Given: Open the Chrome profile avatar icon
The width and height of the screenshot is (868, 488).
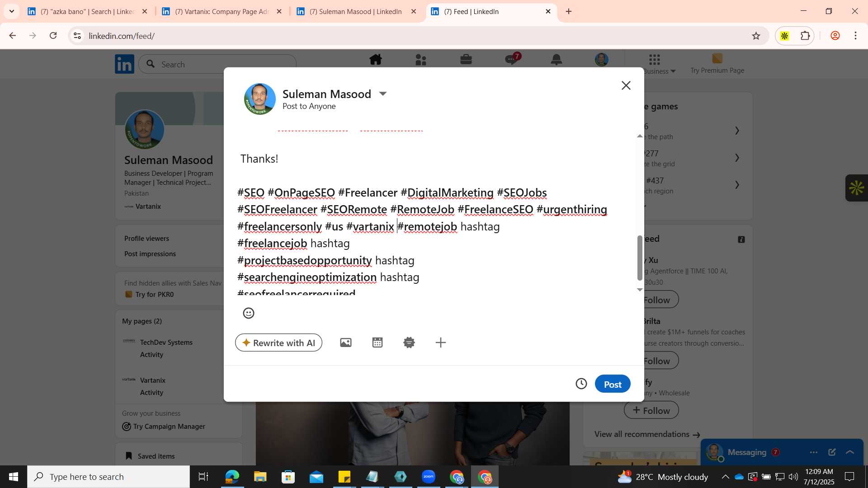Looking at the screenshot, I should 835,36.
